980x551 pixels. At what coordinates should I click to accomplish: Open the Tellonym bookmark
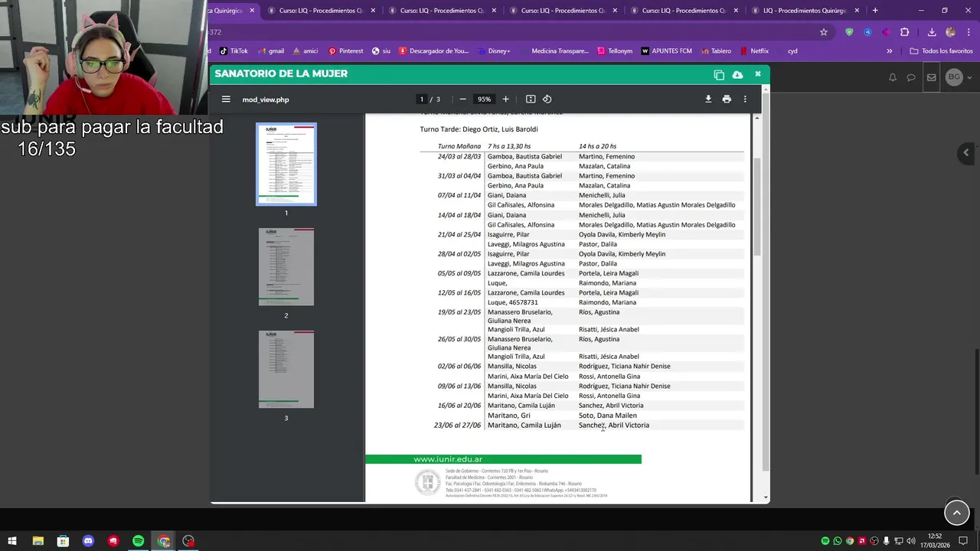614,51
